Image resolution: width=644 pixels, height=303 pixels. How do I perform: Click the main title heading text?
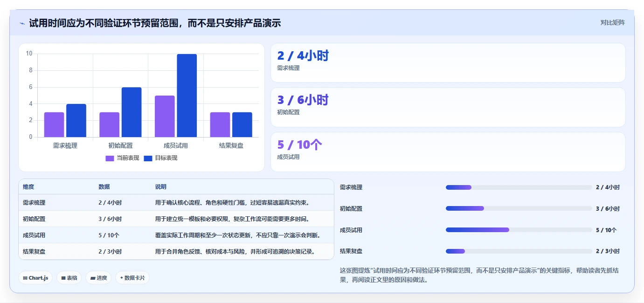155,23
